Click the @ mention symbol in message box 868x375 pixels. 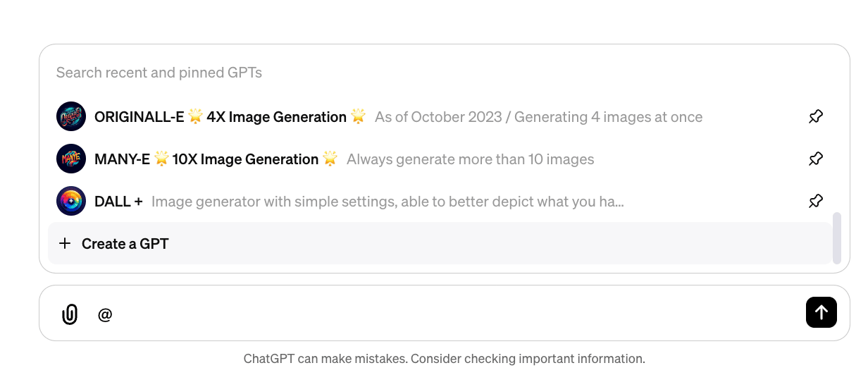pyautogui.click(x=105, y=314)
